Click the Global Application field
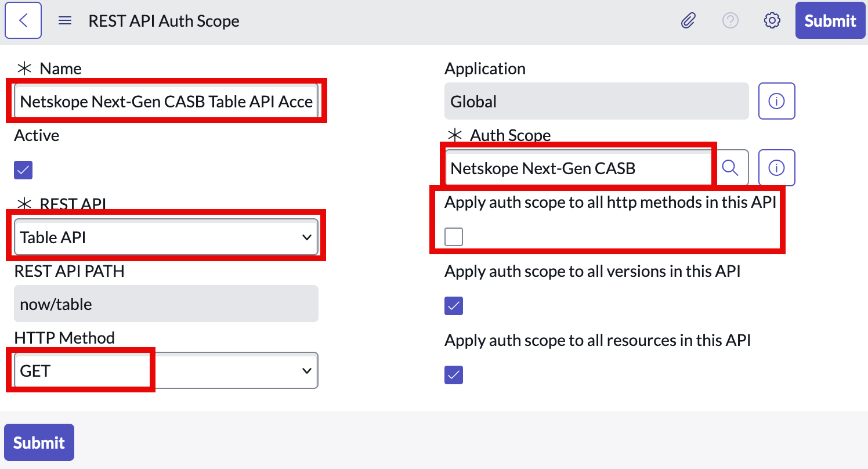The image size is (868, 469). click(x=596, y=101)
